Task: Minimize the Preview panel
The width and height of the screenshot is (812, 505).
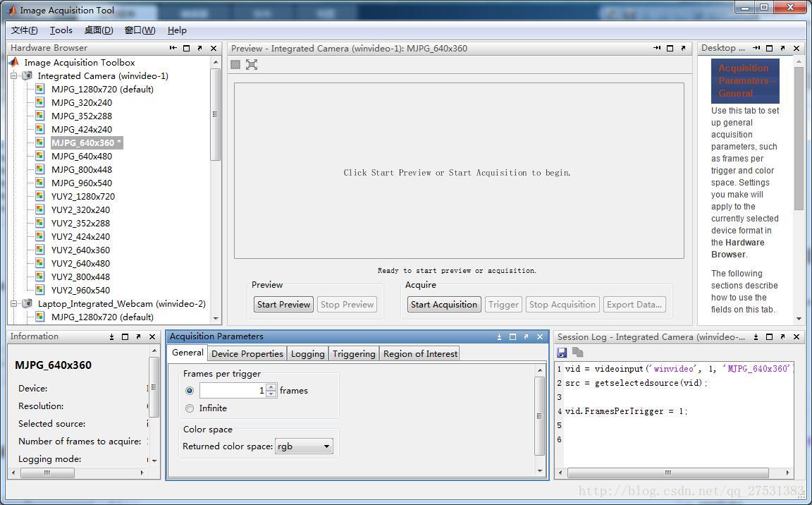Action: [x=657, y=48]
